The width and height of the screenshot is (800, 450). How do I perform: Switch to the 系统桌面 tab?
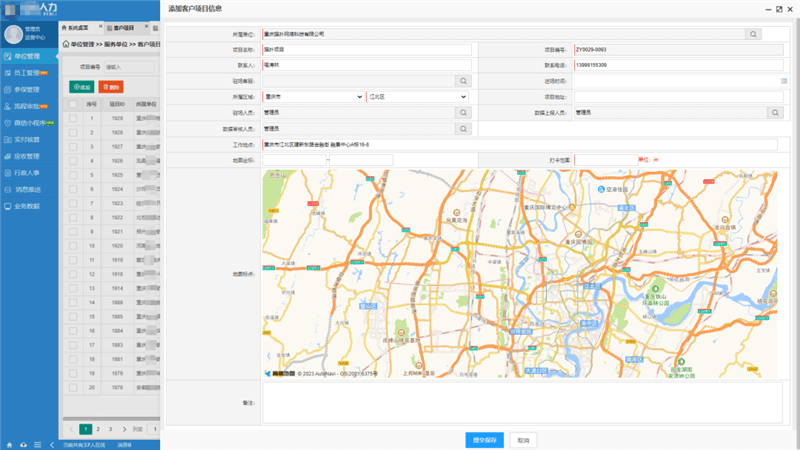click(x=77, y=28)
